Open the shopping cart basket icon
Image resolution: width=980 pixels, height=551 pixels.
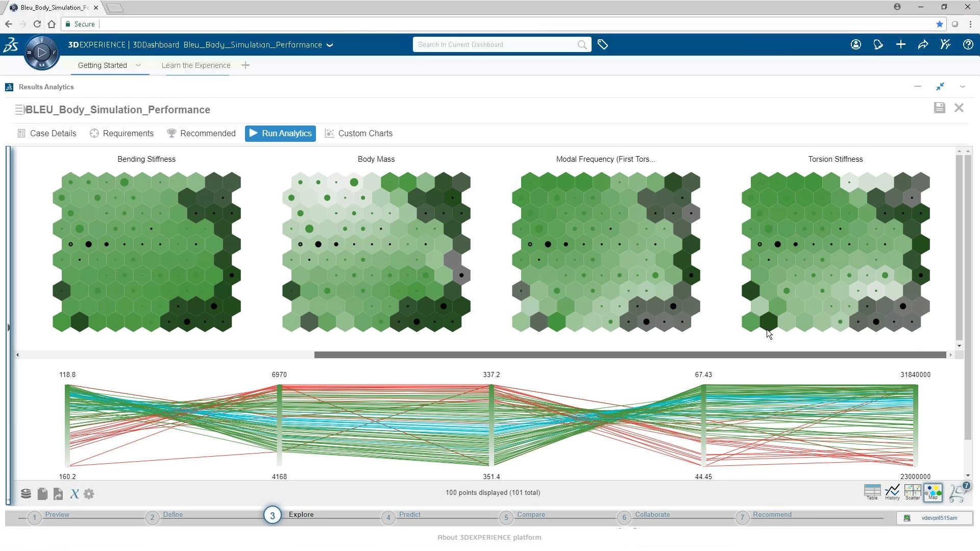tap(958, 493)
